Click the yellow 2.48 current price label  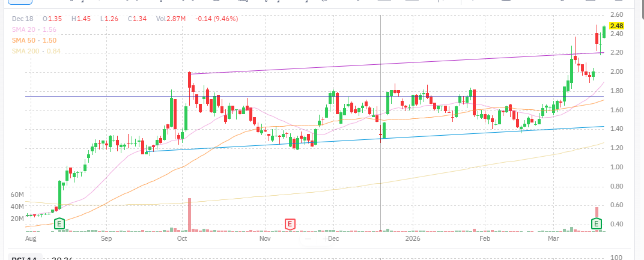pyautogui.click(x=617, y=25)
